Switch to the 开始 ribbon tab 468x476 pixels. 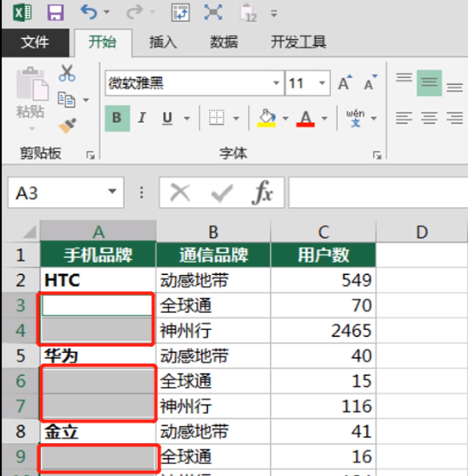[x=103, y=42]
